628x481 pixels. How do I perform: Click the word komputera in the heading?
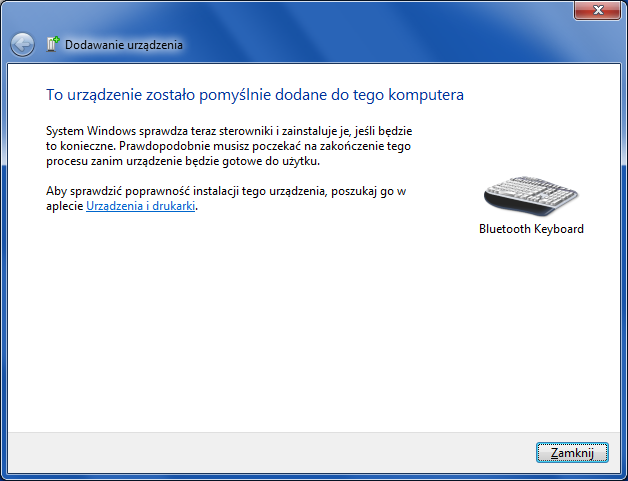tap(432, 95)
